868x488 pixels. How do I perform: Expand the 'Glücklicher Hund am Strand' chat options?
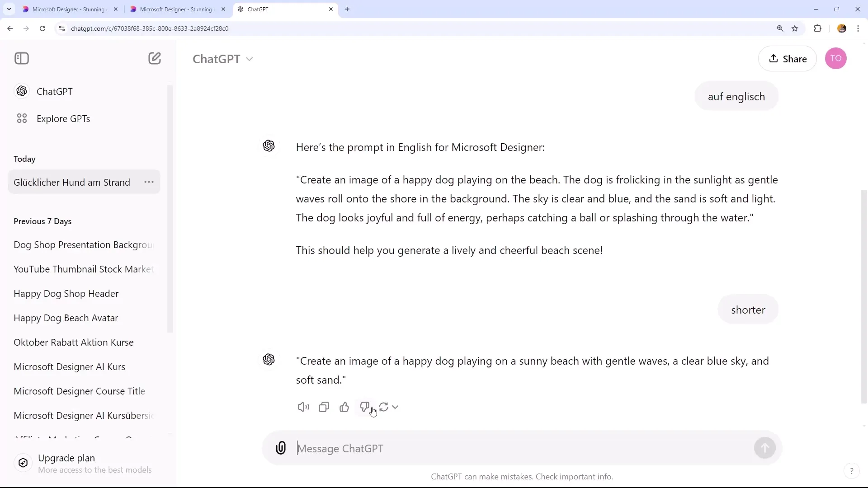(x=150, y=183)
